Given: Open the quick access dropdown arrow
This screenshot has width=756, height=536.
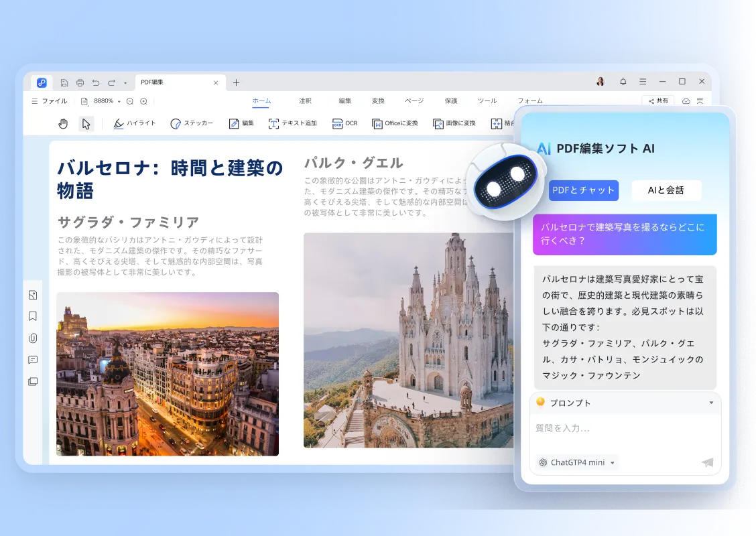Looking at the screenshot, I should (x=125, y=83).
